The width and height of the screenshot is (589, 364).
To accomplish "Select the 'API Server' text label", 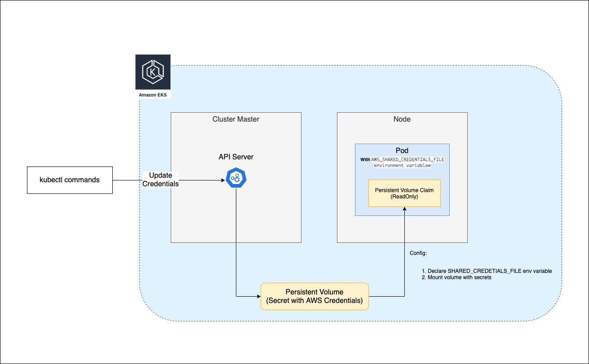I will coord(235,157).
